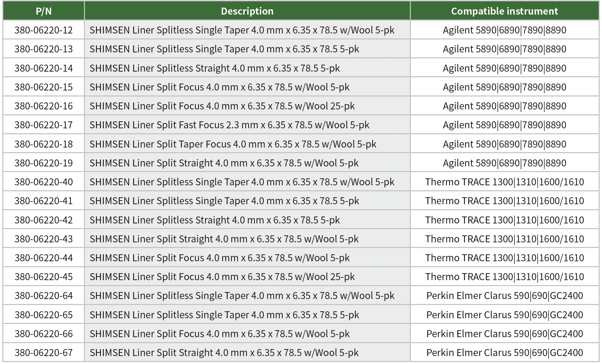Screen dimensions: 602x364
Task: Click the Split Fast Focus 2.3 mm description
Action: 229,125
